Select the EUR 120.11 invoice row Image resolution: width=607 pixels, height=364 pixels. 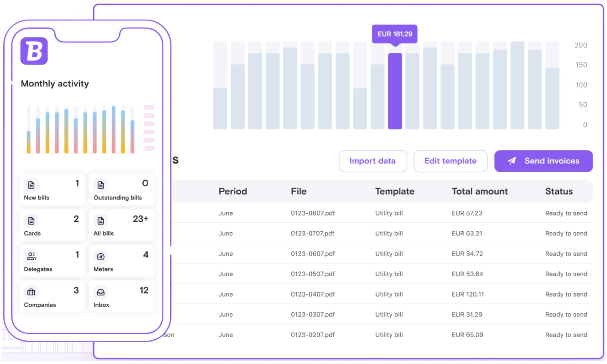[x=467, y=294]
